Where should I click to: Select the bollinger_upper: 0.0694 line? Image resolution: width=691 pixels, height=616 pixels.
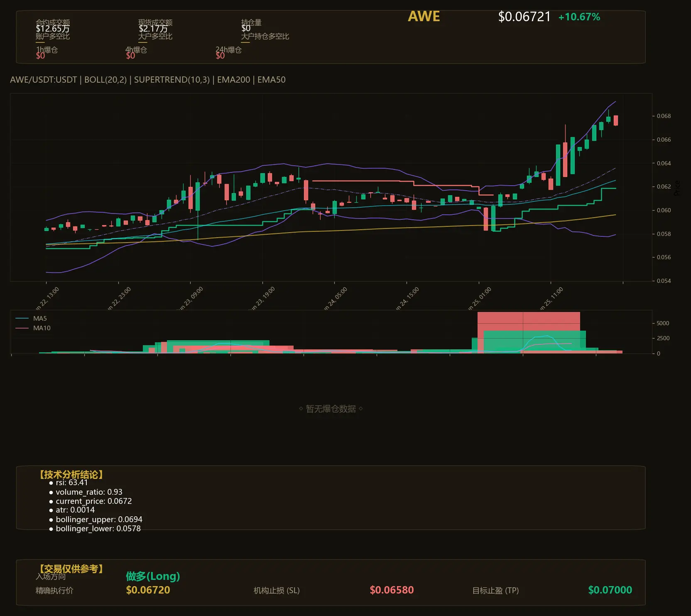(99, 520)
